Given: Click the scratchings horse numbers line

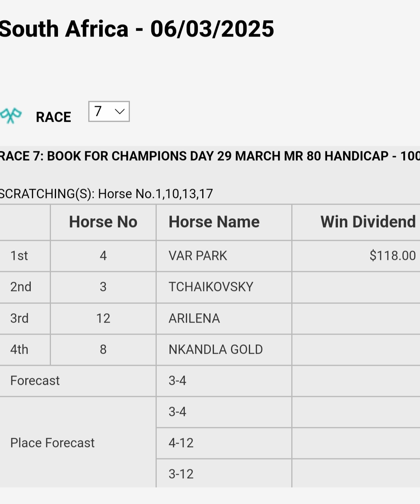Looking at the screenshot, I should click(107, 193).
